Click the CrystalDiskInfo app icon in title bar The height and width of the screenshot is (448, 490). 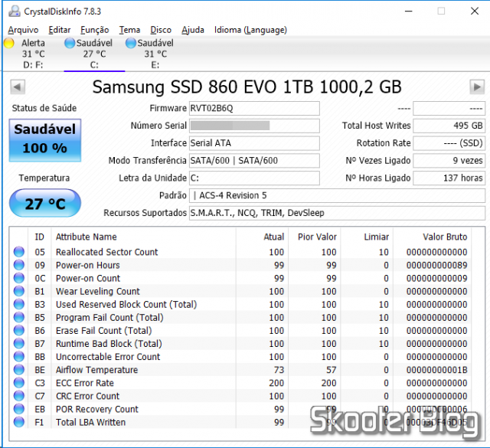point(14,11)
